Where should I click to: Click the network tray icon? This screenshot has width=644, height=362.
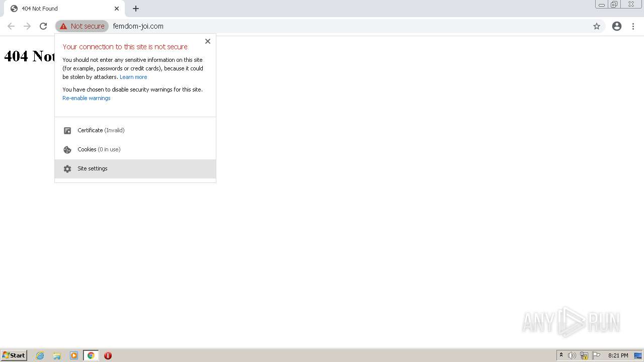tap(584, 355)
